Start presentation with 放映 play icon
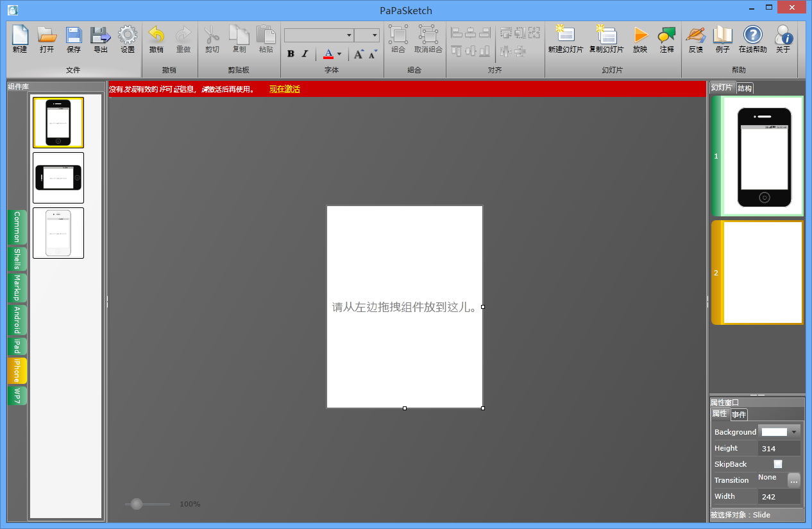This screenshot has height=529, width=812. [x=640, y=39]
